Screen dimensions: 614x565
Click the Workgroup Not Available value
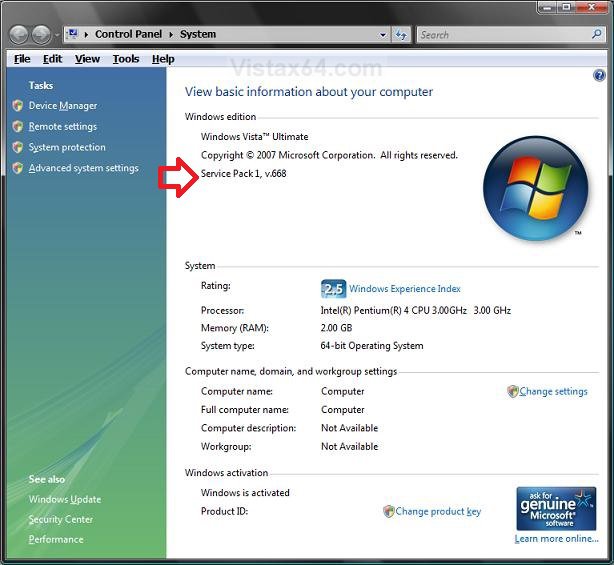pos(350,446)
